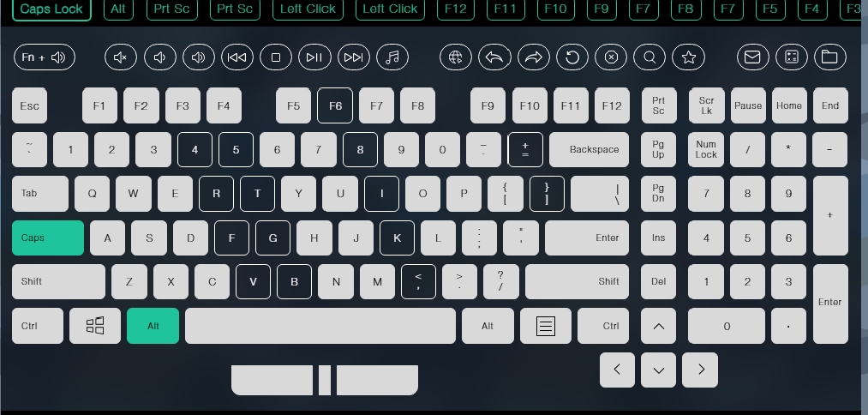
Task: Click the Fn + volume button
Action: click(x=44, y=57)
